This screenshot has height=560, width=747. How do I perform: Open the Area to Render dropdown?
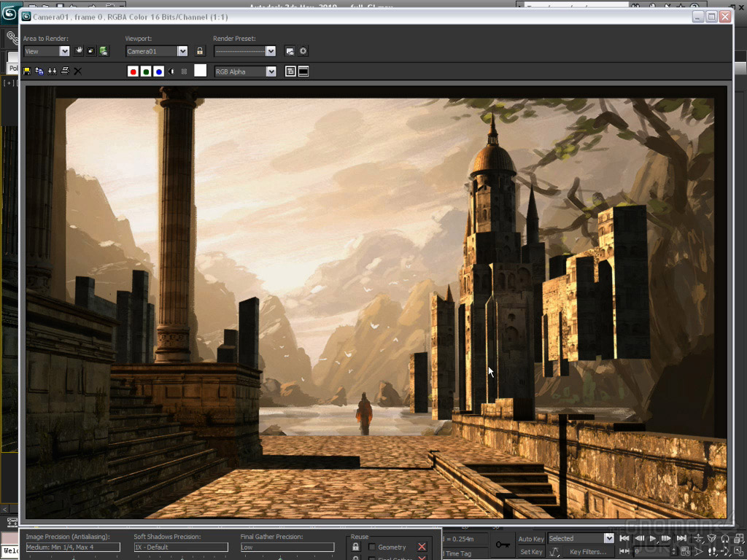click(x=64, y=51)
